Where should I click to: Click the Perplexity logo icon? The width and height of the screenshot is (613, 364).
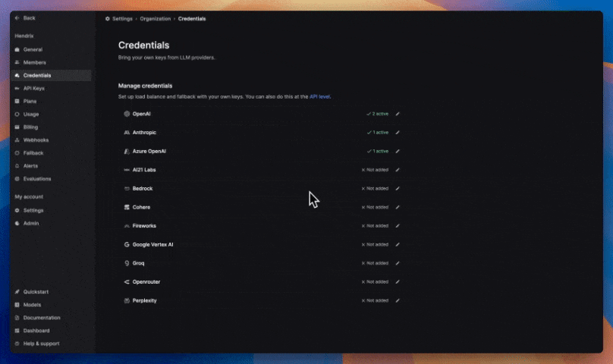[x=127, y=300]
